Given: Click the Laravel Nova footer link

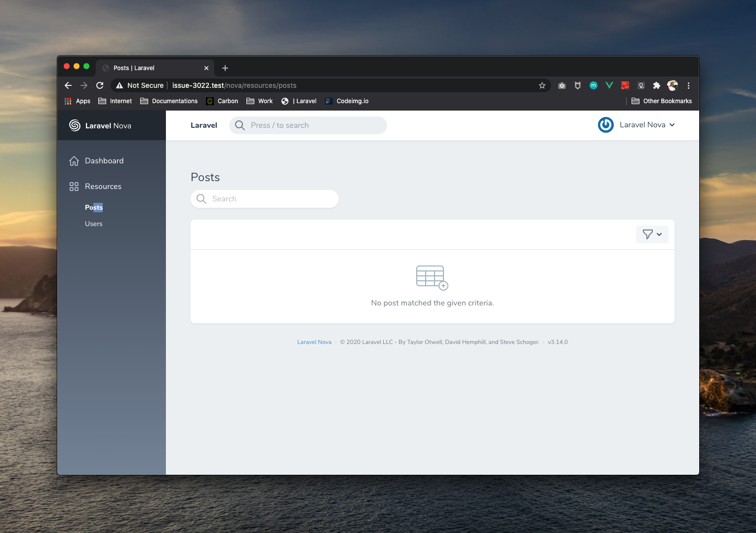Looking at the screenshot, I should (x=314, y=342).
